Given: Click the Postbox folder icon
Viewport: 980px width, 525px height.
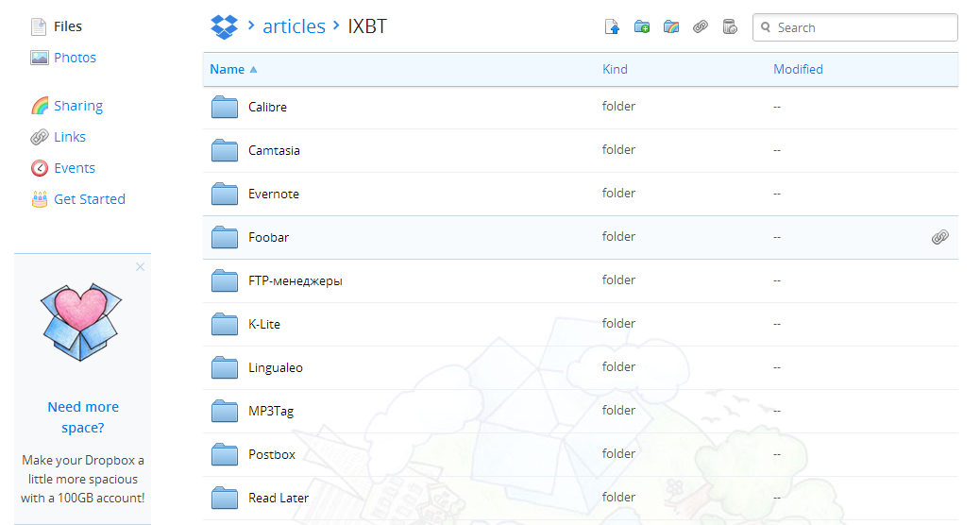Looking at the screenshot, I should (225, 454).
